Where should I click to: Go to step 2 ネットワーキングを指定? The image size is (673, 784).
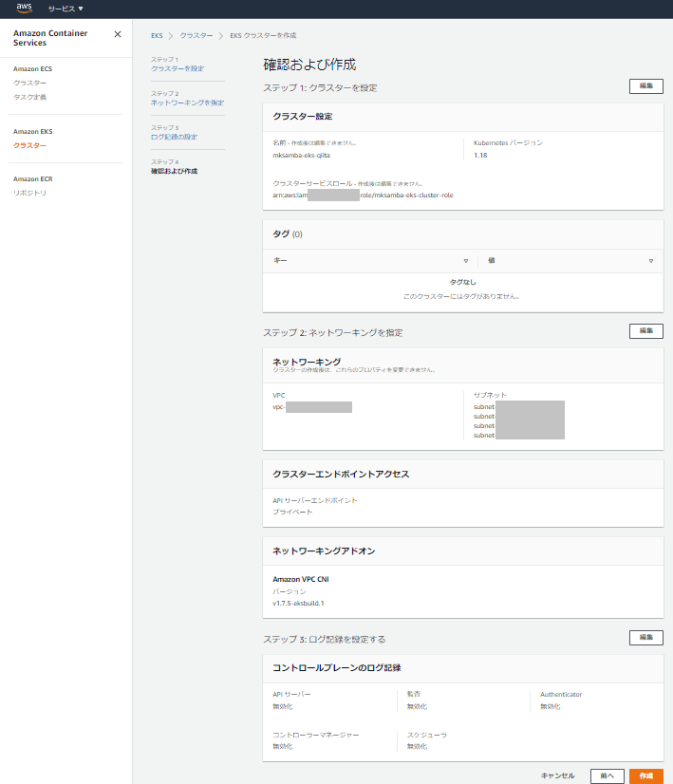[x=188, y=103]
